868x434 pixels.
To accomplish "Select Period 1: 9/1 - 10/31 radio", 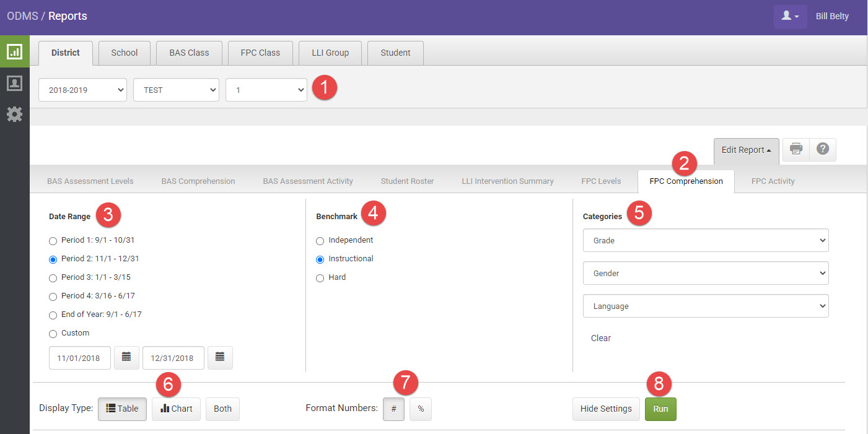I will (53, 241).
